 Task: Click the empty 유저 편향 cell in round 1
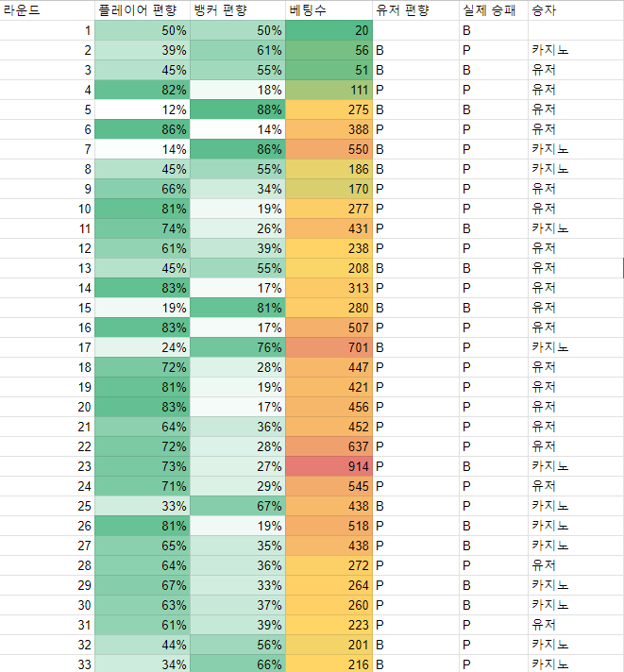click(415, 30)
